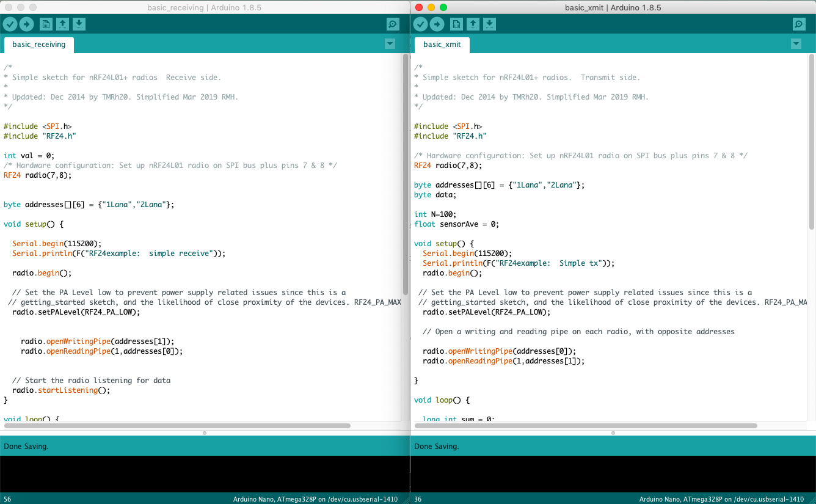This screenshot has width=816, height=504.
Task: Open sketch icon in basic_receiving window
Action: [62, 24]
